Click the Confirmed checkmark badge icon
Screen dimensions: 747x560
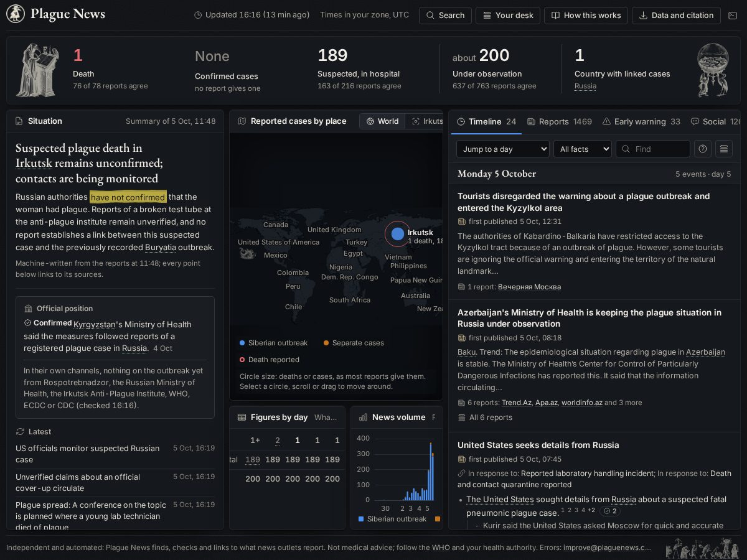pos(27,323)
